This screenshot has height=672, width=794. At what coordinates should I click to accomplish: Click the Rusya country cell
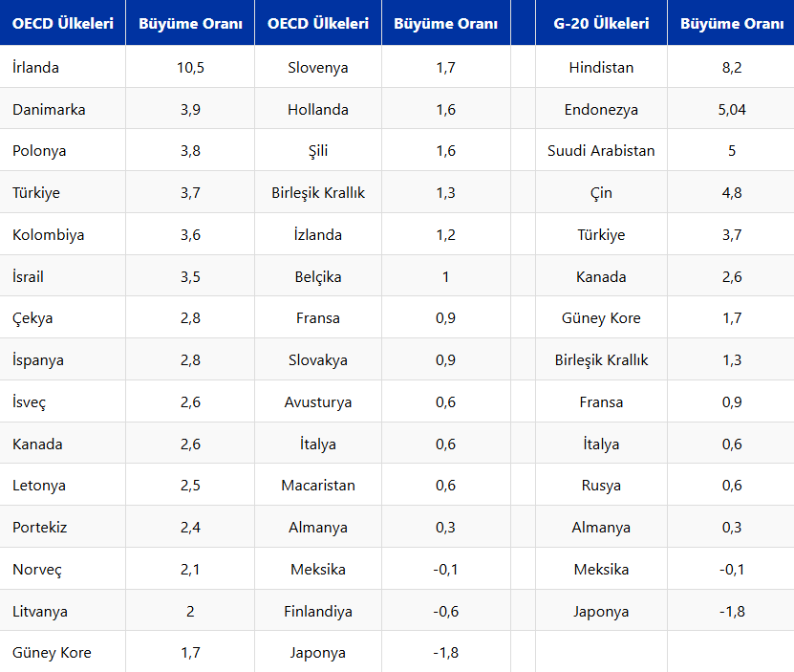[601, 486]
